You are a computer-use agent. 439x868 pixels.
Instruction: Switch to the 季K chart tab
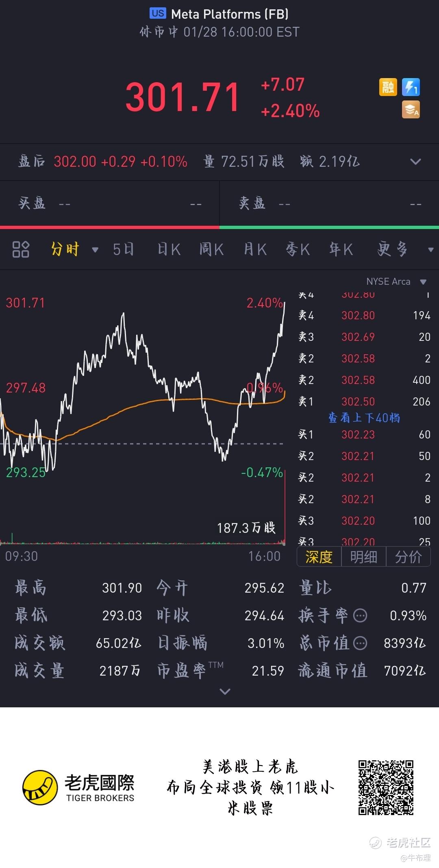click(x=298, y=249)
